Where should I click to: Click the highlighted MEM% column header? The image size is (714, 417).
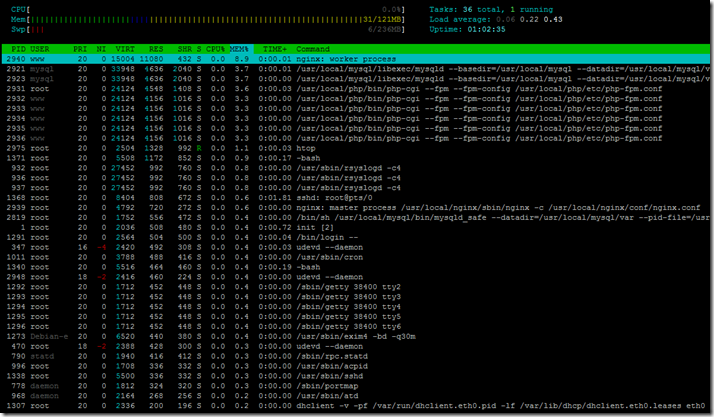tap(239, 49)
